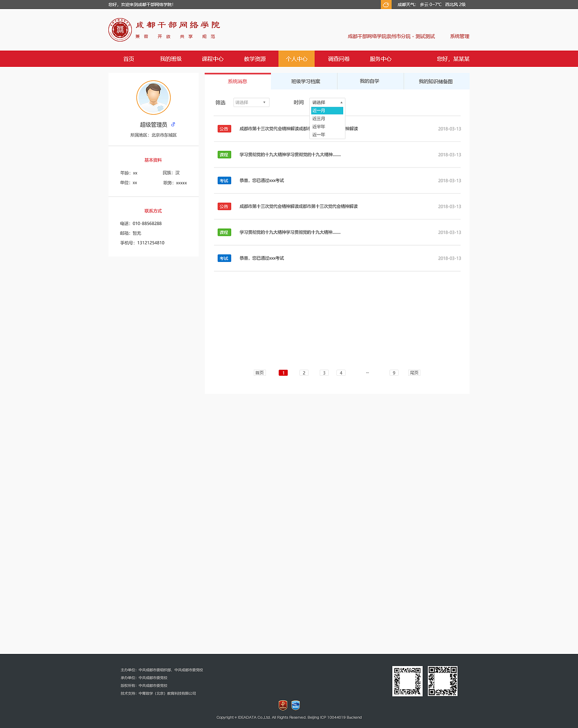Screen dimensions: 578x728
Task: Open 个人中心 in navigation bar
Action: click(x=297, y=59)
